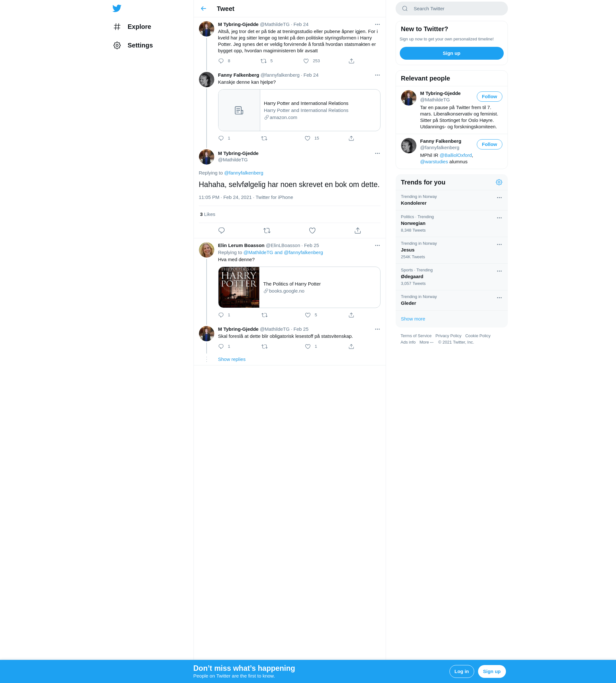This screenshot has width=616, height=683.
Task: Open more menu on Elin Lerum Boasson's tweet
Action: click(377, 245)
